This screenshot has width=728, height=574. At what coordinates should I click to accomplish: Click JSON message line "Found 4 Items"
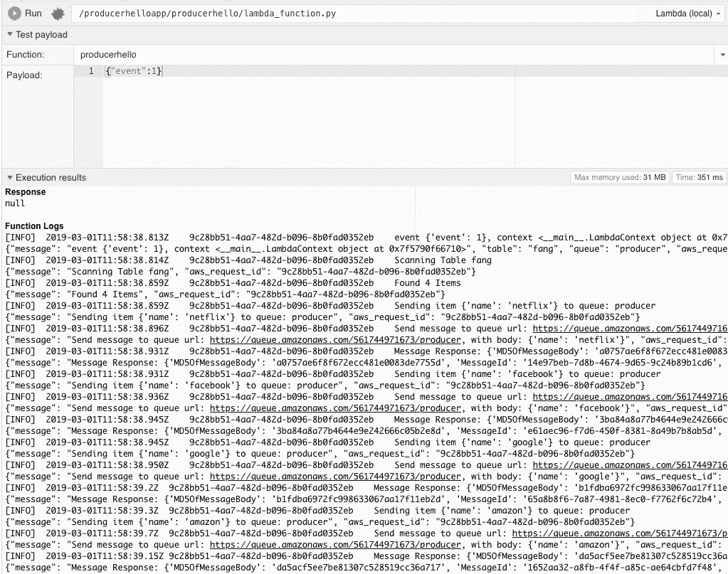[x=225, y=294]
